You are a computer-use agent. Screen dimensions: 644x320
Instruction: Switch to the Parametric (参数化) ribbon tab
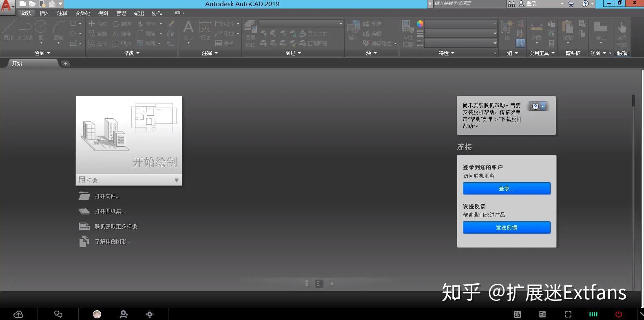tap(83, 13)
